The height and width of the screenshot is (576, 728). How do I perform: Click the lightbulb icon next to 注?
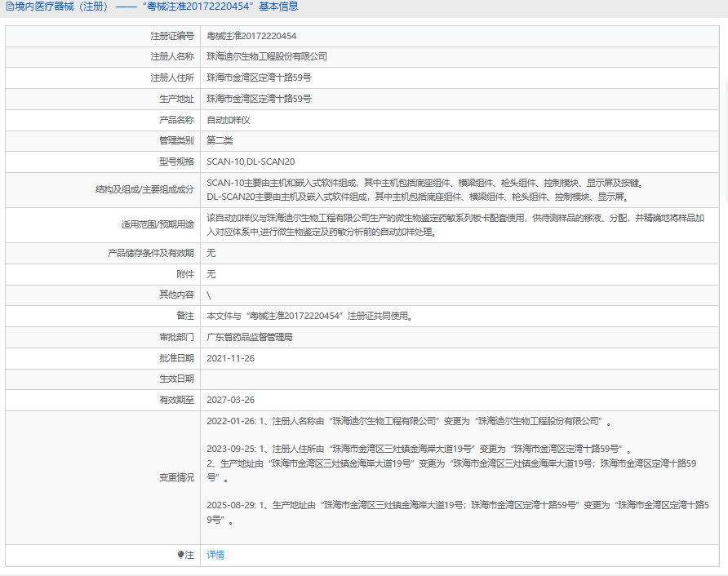coord(180,555)
